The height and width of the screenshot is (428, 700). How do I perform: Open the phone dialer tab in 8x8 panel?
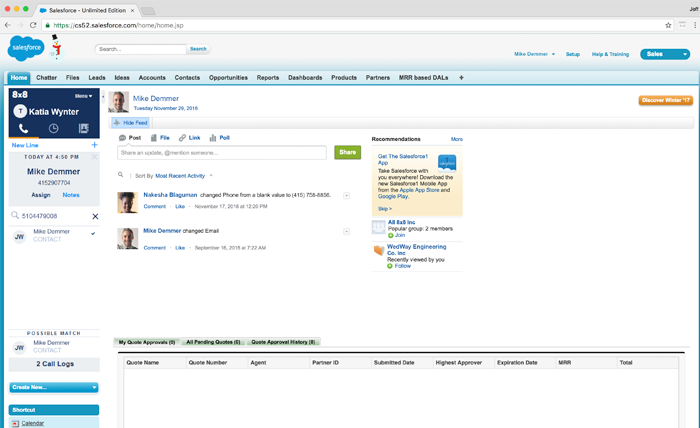[x=23, y=129]
